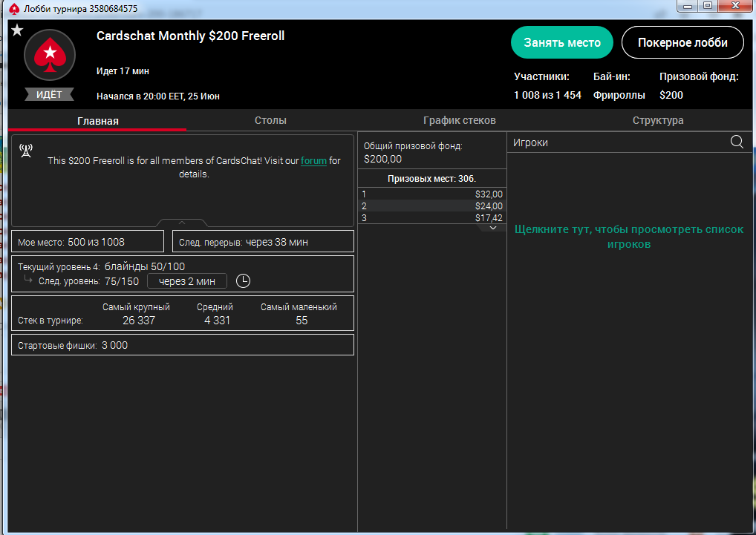This screenshot has height=535, width=756.
Task: Click the через 2 мин button
Action: [x=187, y=281]
